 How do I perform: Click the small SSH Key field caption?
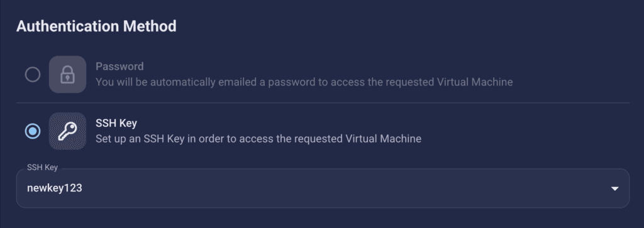(x=42, y=168)
